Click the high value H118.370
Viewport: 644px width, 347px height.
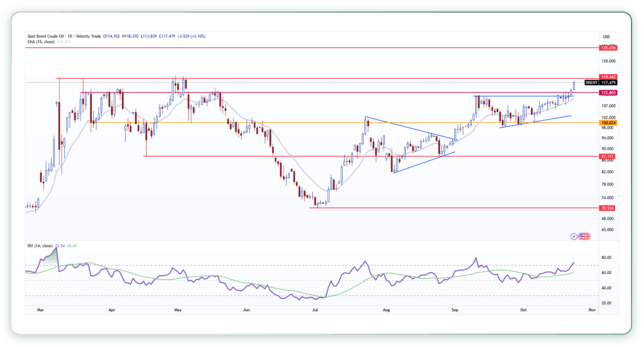pyautogui.click(x=130, y=36)
